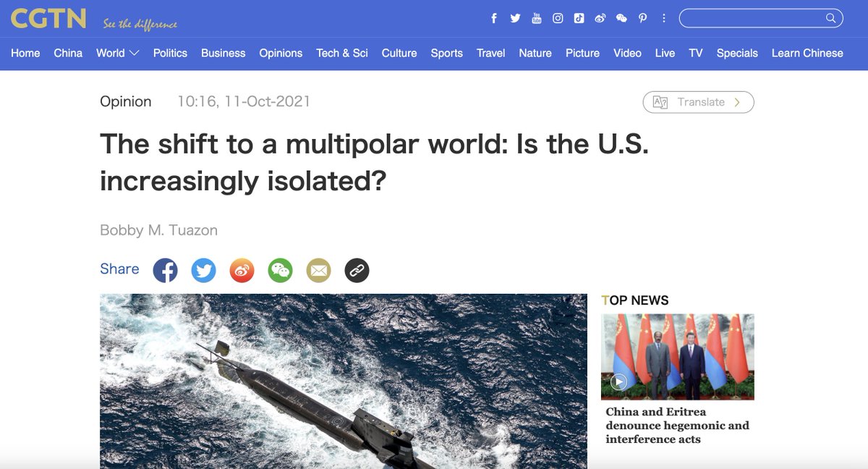Viewport: 868px width, 469px height.
Task: Open the Tech & Sci section
Action: 342,53
